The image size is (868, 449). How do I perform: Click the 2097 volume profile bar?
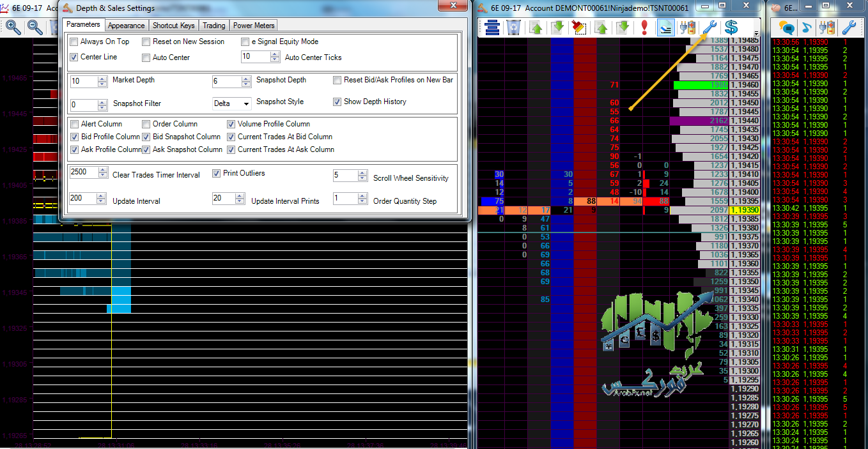coord(700,210)
